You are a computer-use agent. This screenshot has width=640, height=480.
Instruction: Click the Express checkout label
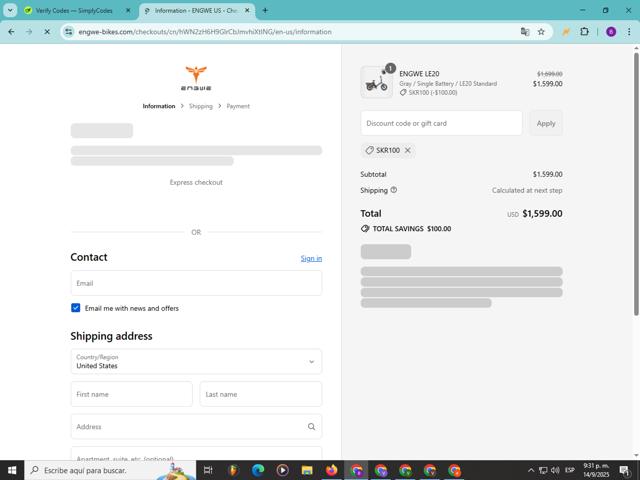pos(196,182)
